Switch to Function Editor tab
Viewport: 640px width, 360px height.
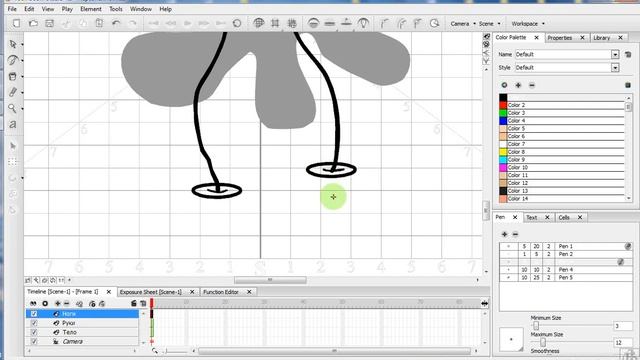tap(221, 292)
